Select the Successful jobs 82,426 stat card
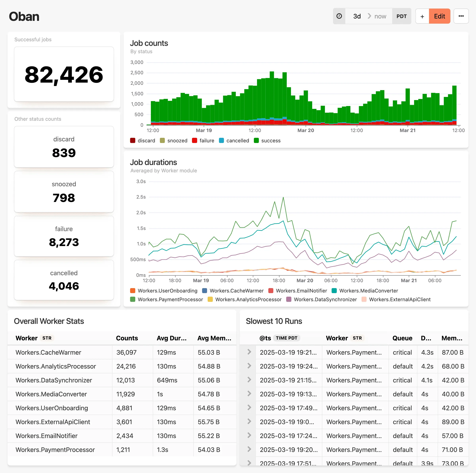The height and width of the screenshot is (473, 476). 64,74
